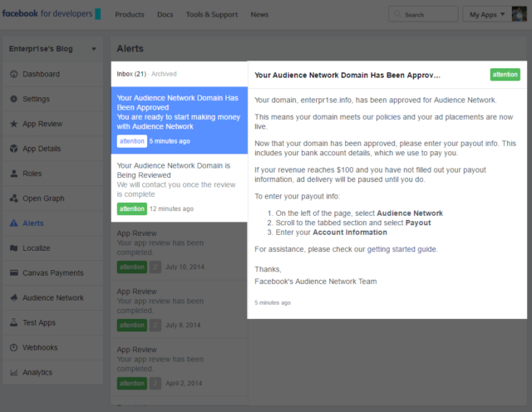Open the News menu item
This screenshot has width=532, height=412.
coord(259,15)
